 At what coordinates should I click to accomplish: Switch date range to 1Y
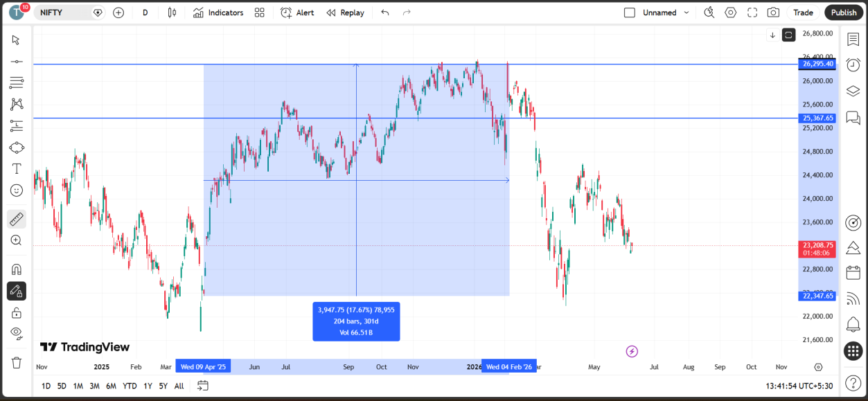coord(148,386)
